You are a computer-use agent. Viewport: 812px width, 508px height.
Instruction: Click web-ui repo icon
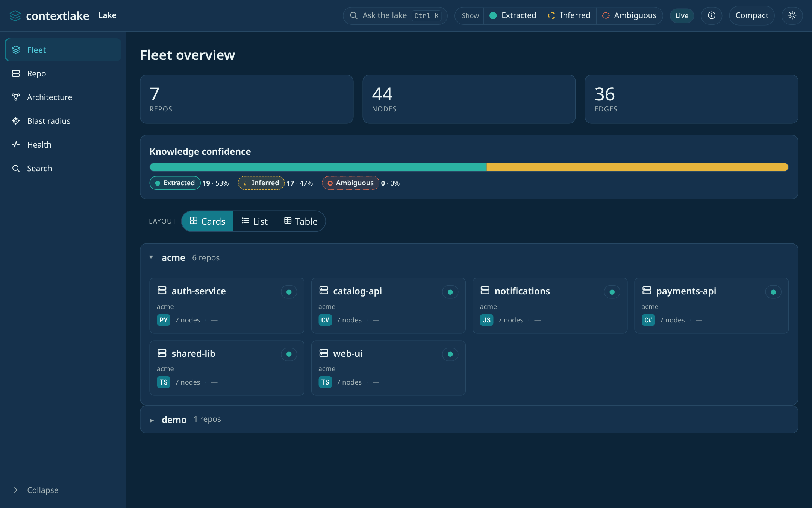pyautogui.click(x=324, y=353)
